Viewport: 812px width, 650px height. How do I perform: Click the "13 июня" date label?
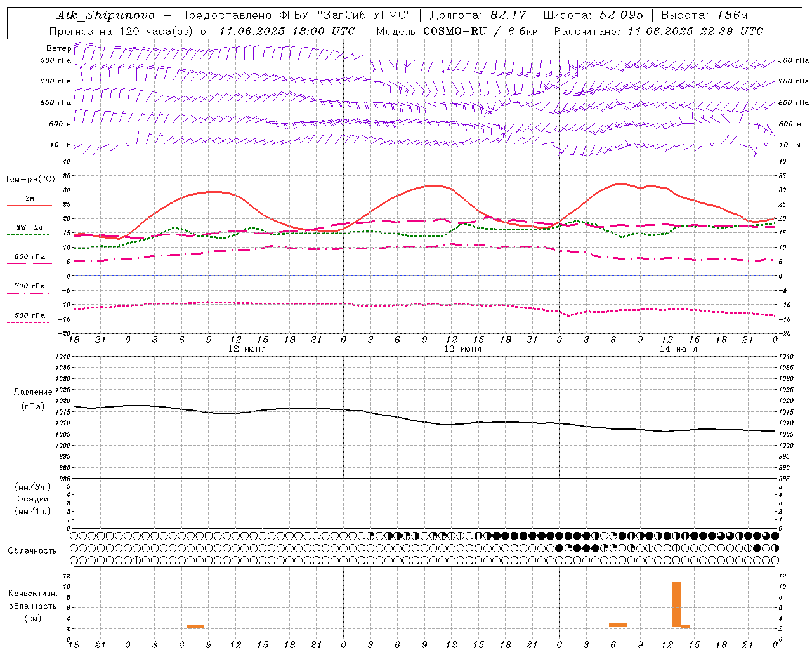coord(462,349)
